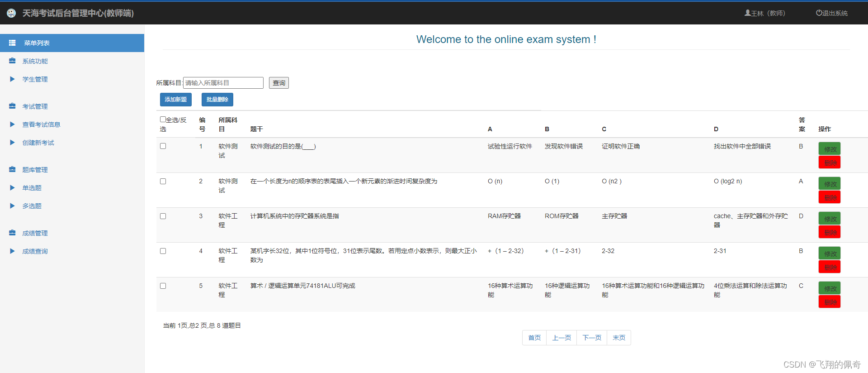Remove question 4 via 删除 button
Viewport: 868px width, 373px height.
coord(830,267)
